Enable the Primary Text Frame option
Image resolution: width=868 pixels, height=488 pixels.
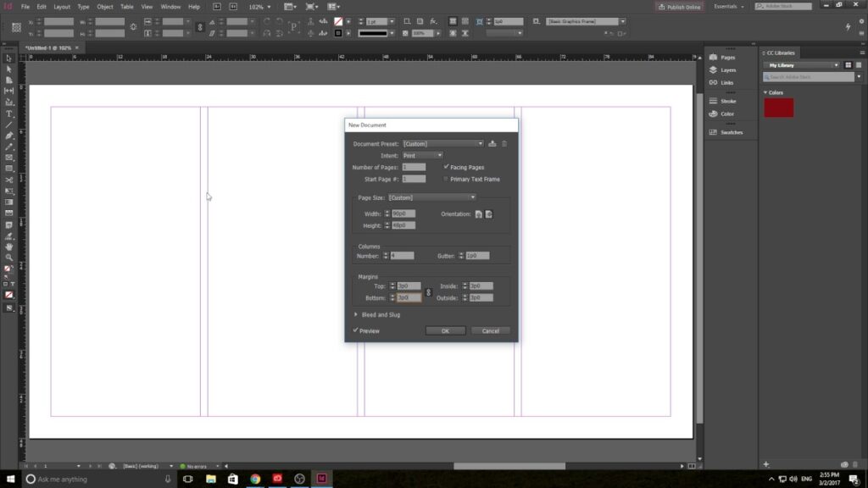[445, 178]
